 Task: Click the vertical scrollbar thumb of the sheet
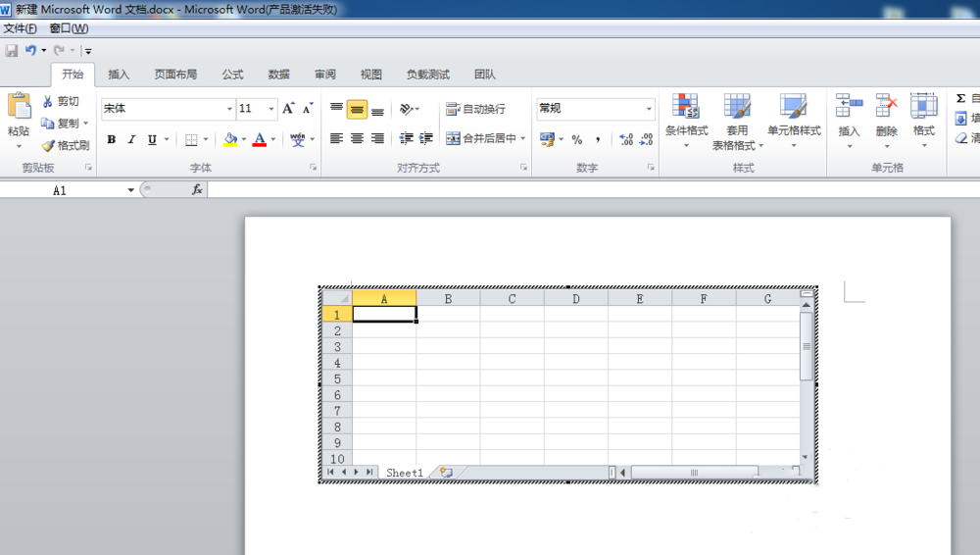(x=807, y=346)
